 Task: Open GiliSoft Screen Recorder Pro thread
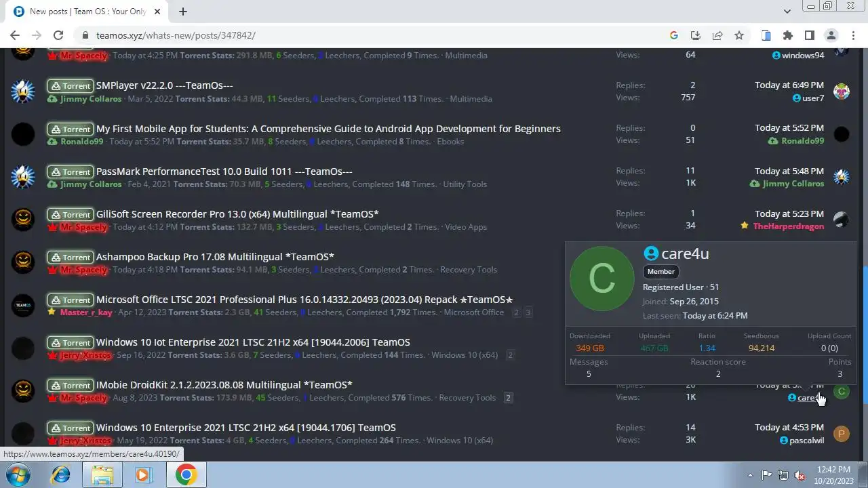click(x=237, y=213)
